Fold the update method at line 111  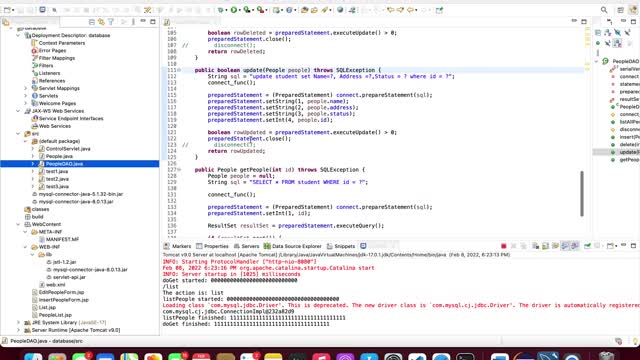[180, 70]
